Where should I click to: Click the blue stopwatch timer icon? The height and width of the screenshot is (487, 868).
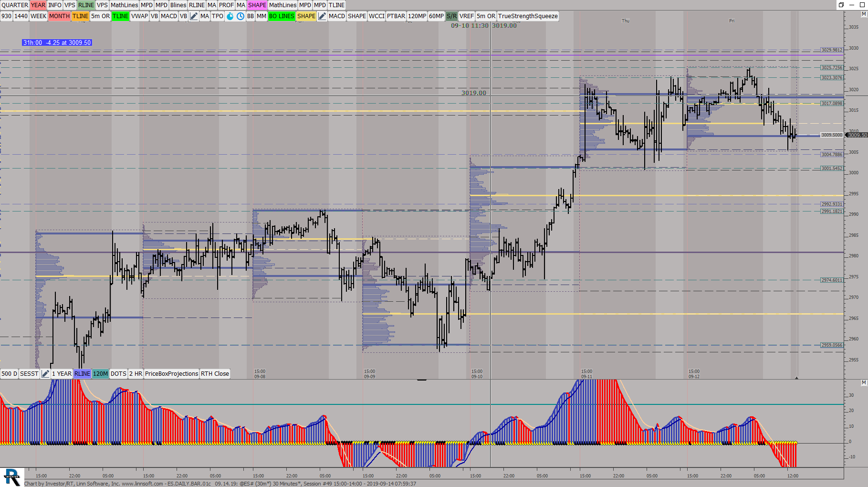pyautogui.click(x=230, y=16)
